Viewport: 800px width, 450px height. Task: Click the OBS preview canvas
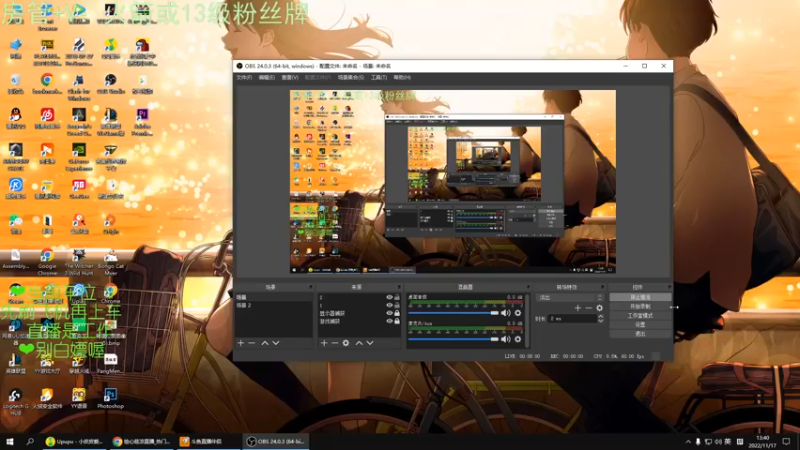453,182
